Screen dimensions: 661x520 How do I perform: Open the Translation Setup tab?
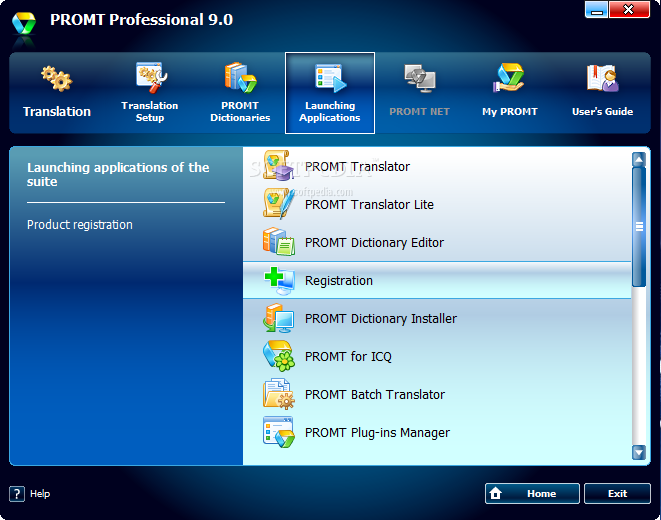coord(150,93)
